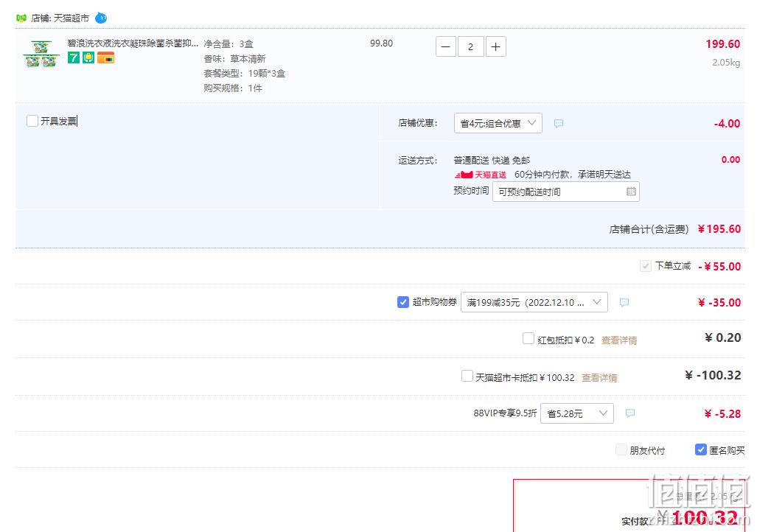Click the store discount amount -4.00
The height and width of the screenshot is (532, 757).
tap(727, 124)
